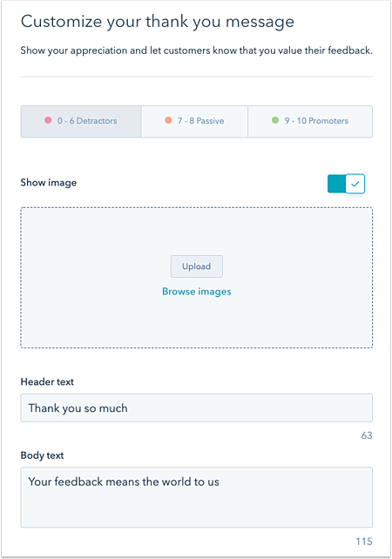This screenshot has width=392, height=559.
Task: Click the checkmark icon on the toggle
Action: point(355,184)
